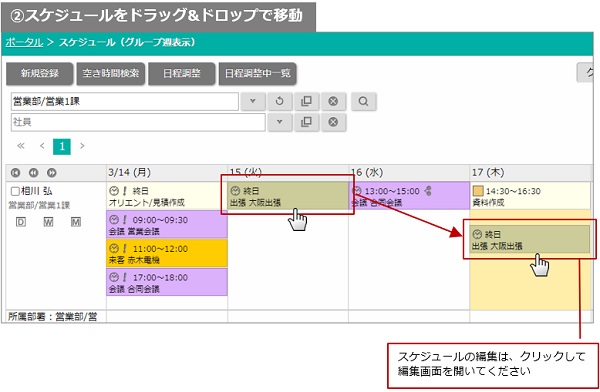Click the previous-day circular arrow icon
Image resolution: width=600 pixels, height=392 pixels.
(x=34, y=173)
